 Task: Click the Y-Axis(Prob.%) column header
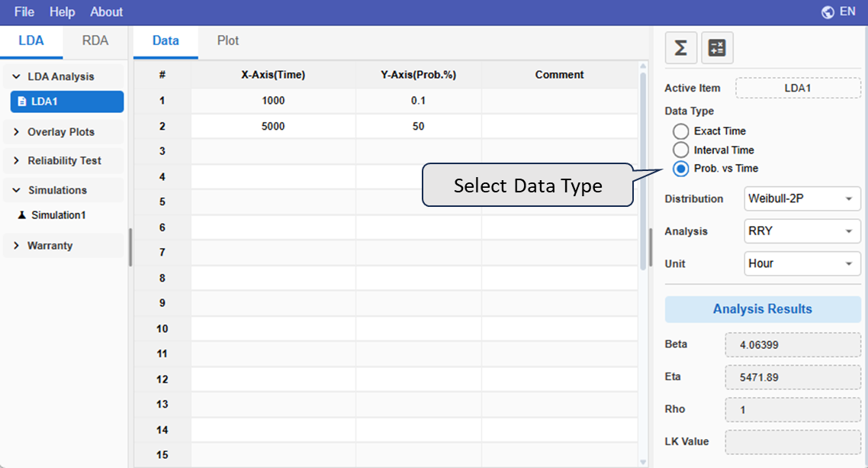(419, 75)
